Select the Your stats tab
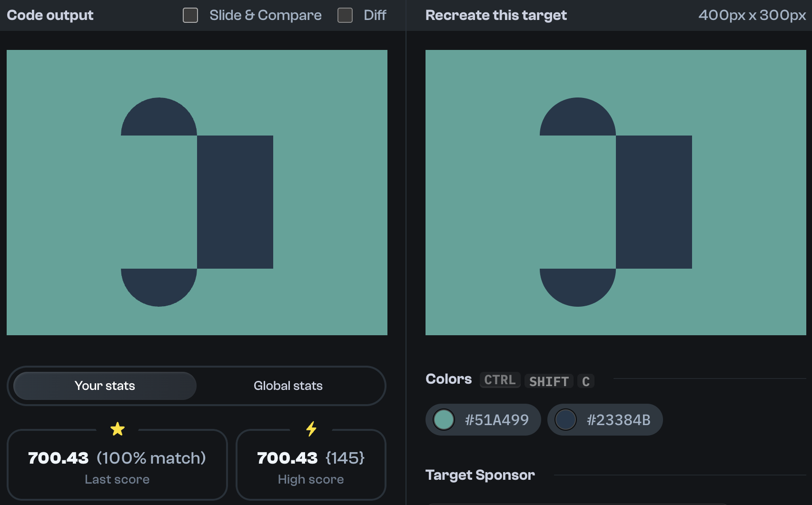 click(x=104, y=386)
